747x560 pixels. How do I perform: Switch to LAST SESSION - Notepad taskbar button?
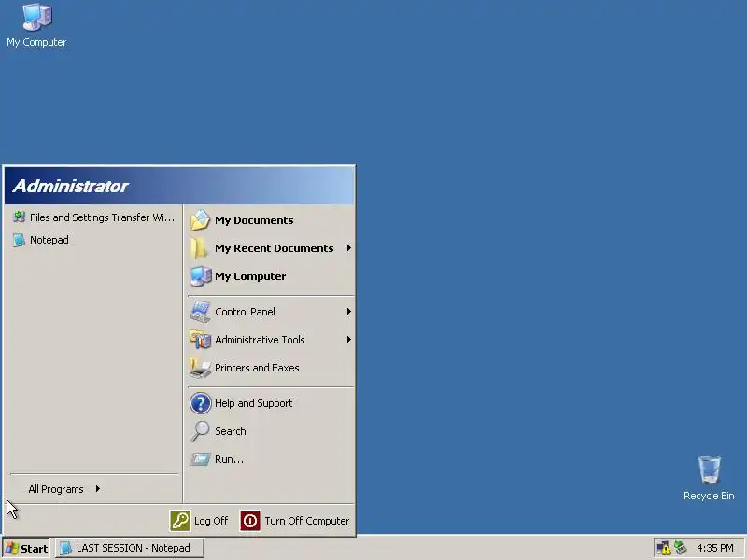click(130, 548)
